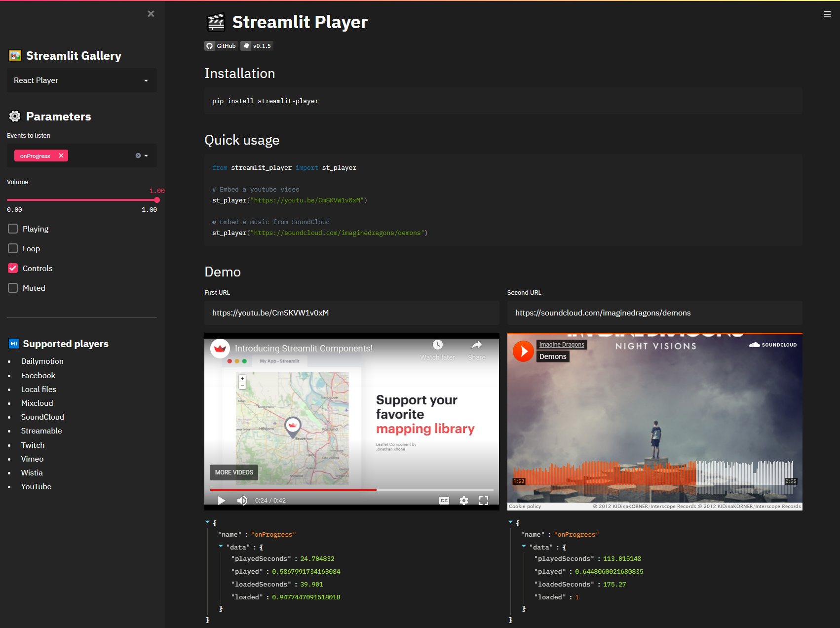Viewport: 840px width, 628px height.
Task: Enter YouTube fullscreen mode
Action: click(x=484, y=500)
